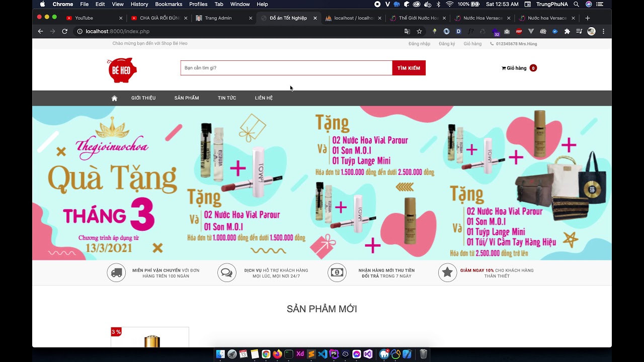644x362 pixels.
Task: Open Firefox from the dock
Action: click(277, 354)
